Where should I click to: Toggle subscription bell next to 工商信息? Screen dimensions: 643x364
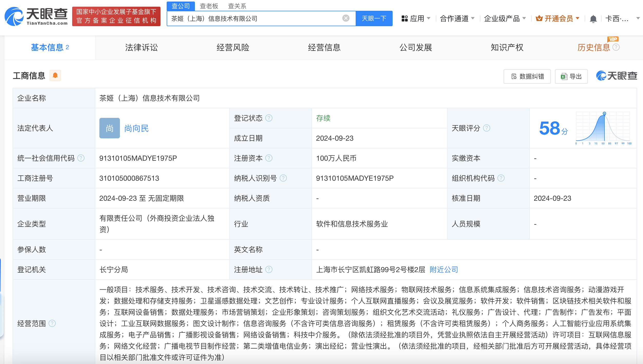pos(55,75)
